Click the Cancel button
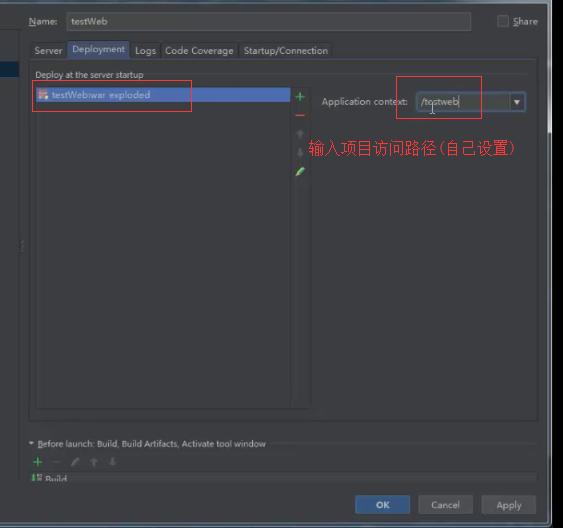Image resolution: width=563 pixels, height=528 pixels. tap(445, 505)
